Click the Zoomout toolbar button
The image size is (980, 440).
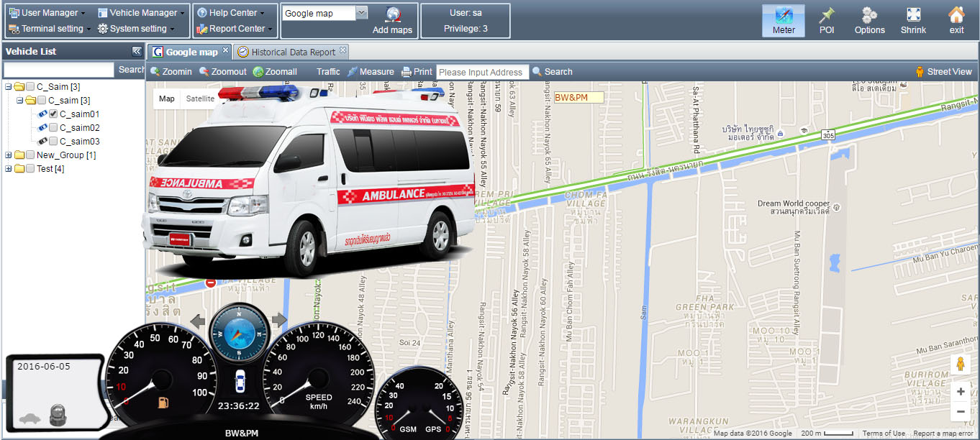point(223,72)
